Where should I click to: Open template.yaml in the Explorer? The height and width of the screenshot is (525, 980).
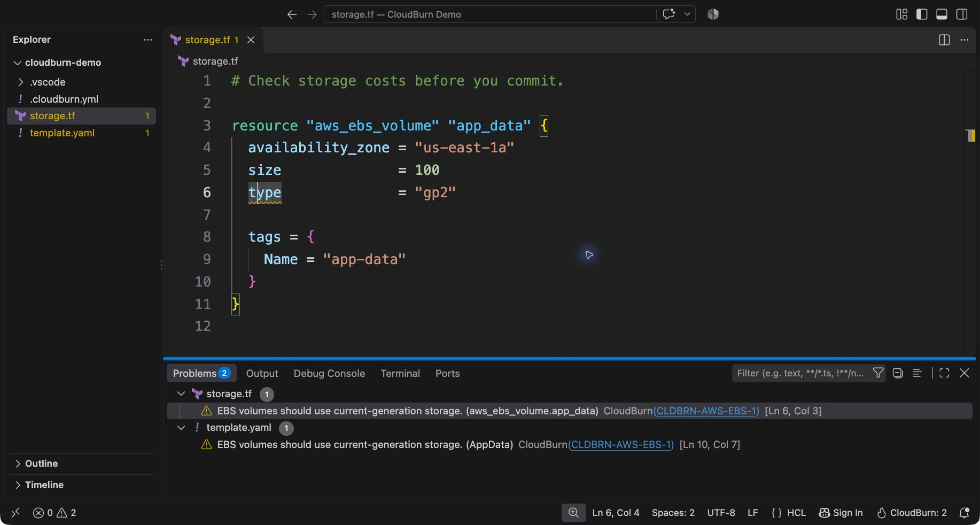tap(81, 133)
